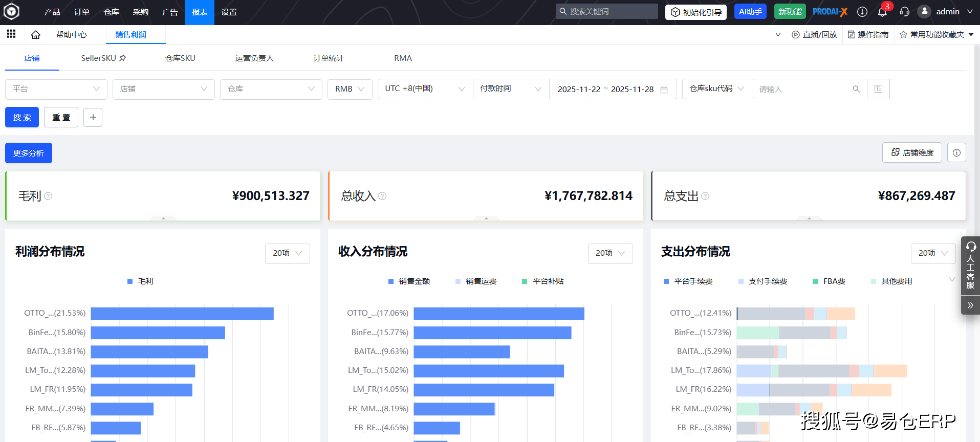This screenshot has height=442, width=980.
Task: Open the 报表 top menu
Action: [x=199, y=12]
